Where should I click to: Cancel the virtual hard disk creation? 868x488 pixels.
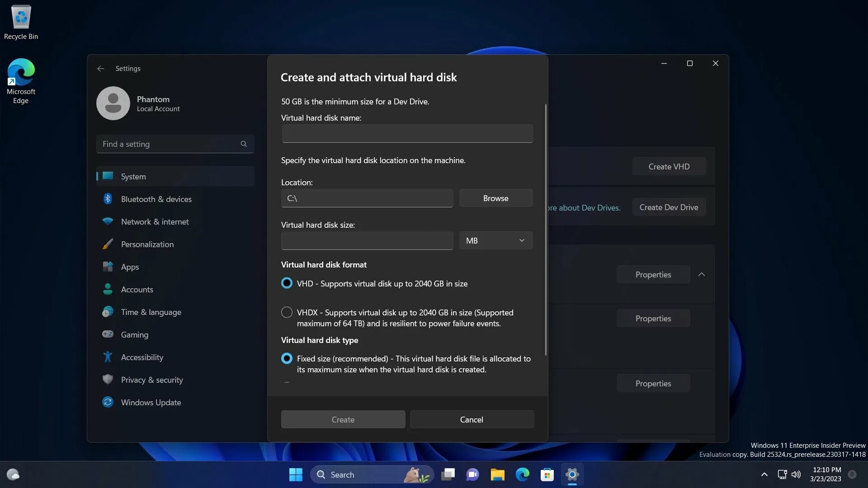pos(472,419)
